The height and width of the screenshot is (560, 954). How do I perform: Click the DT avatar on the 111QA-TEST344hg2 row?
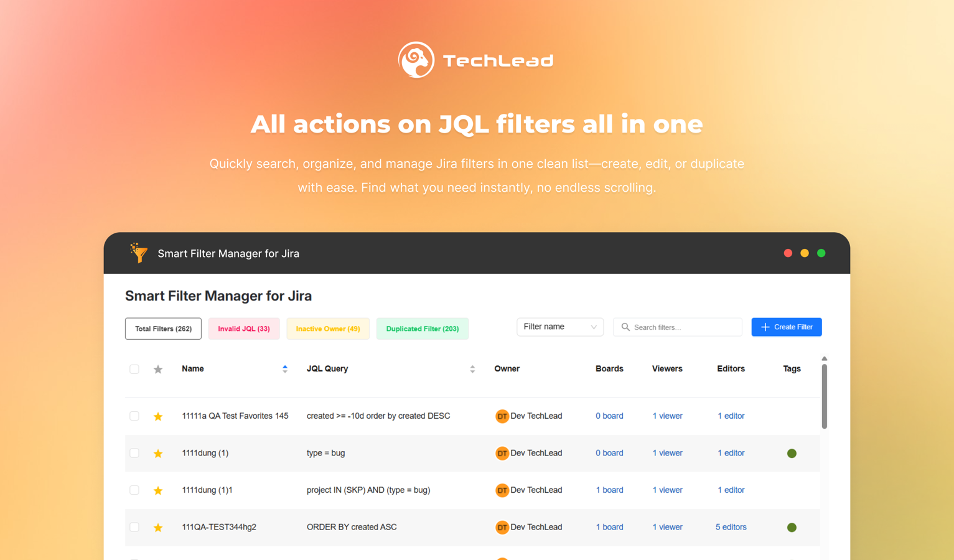[502, 527]
